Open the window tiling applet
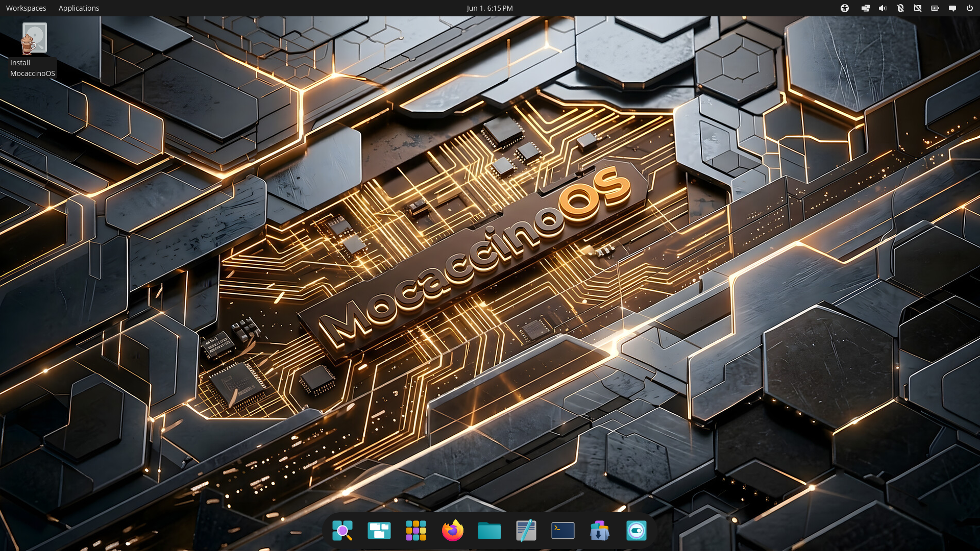 click(865, 8)
